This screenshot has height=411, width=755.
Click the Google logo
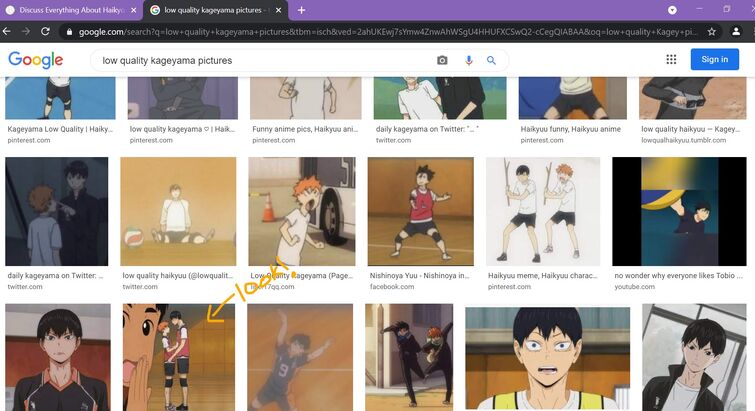click(x=36, y=60)
